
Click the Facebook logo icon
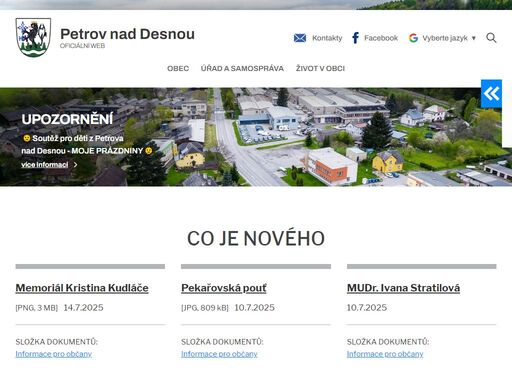point(356,38)
